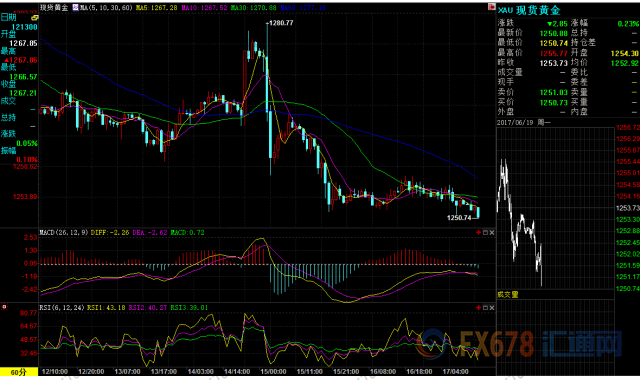Image resolution: width=640 pixels, height=380 pixels.
Task: Click the red plus icon in RSI panel
Action: click(x=478, y=307)
